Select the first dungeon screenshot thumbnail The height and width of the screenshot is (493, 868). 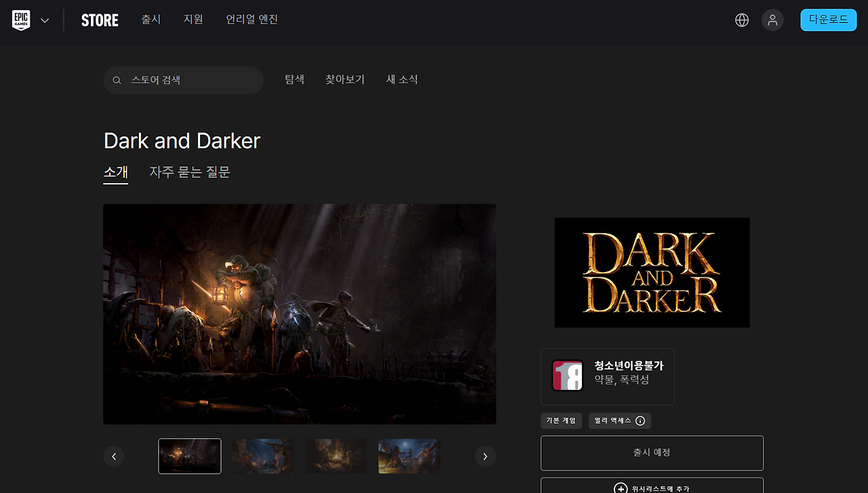coord(190,456)
